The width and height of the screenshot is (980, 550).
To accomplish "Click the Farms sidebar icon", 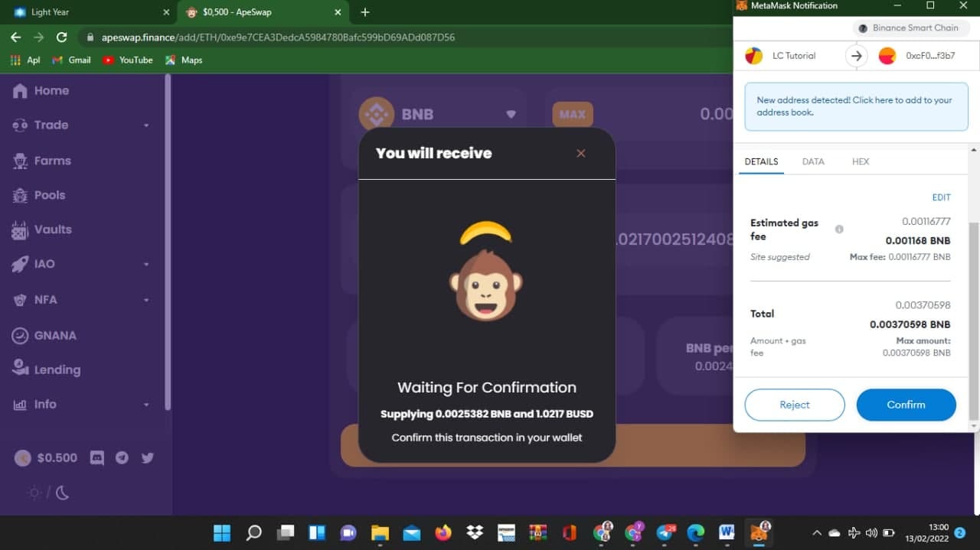I will (x=21, y=161).
